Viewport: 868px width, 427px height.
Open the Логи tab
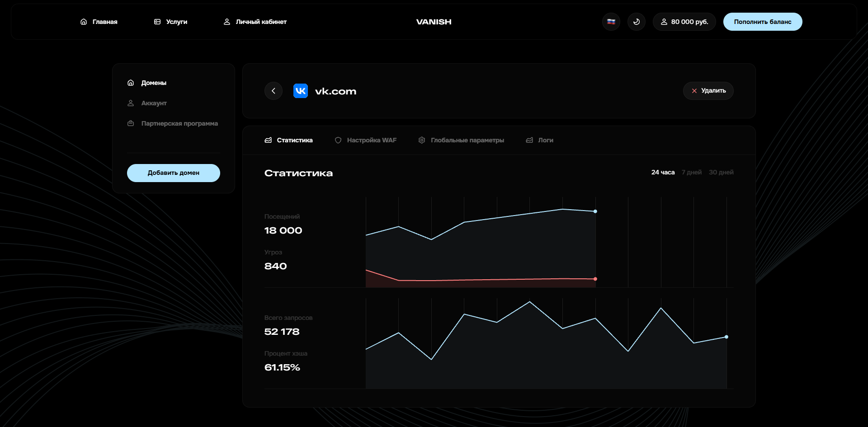(540, 141)
